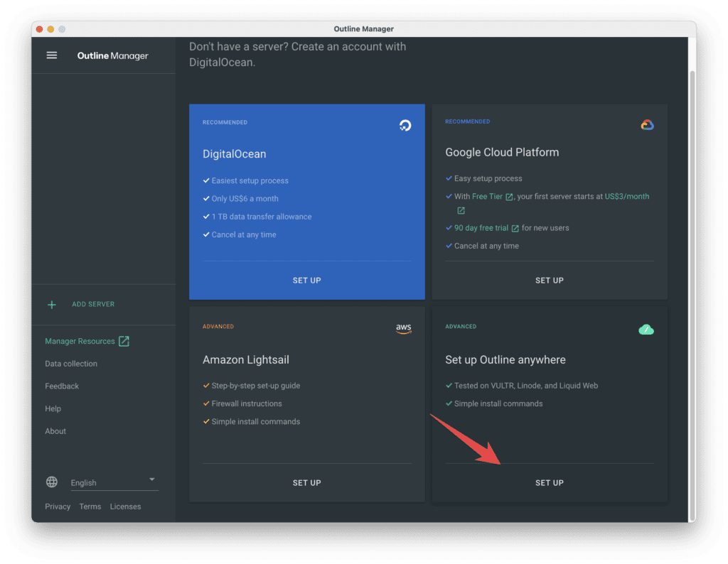
Task: Click the 'Easy setup process' text
Action: [488, 178]
